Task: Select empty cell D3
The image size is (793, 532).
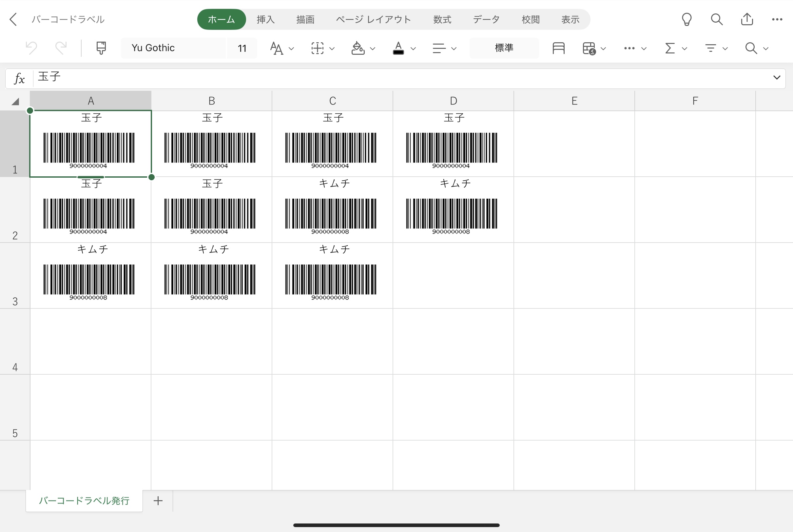Action: [454, 275]
